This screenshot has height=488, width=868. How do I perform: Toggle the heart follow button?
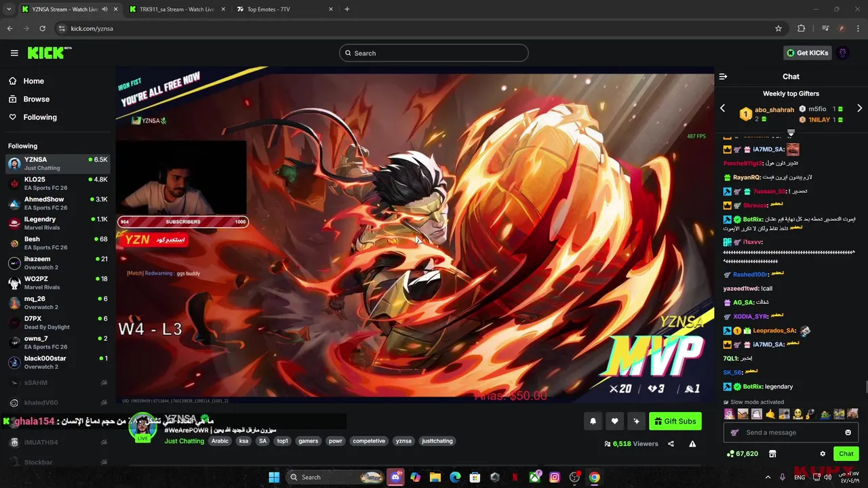[x=614, y=421]
